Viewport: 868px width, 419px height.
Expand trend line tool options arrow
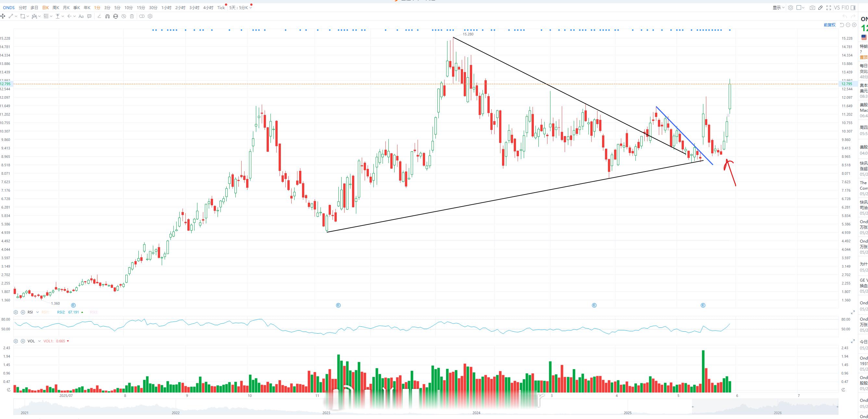pos(16,16)
